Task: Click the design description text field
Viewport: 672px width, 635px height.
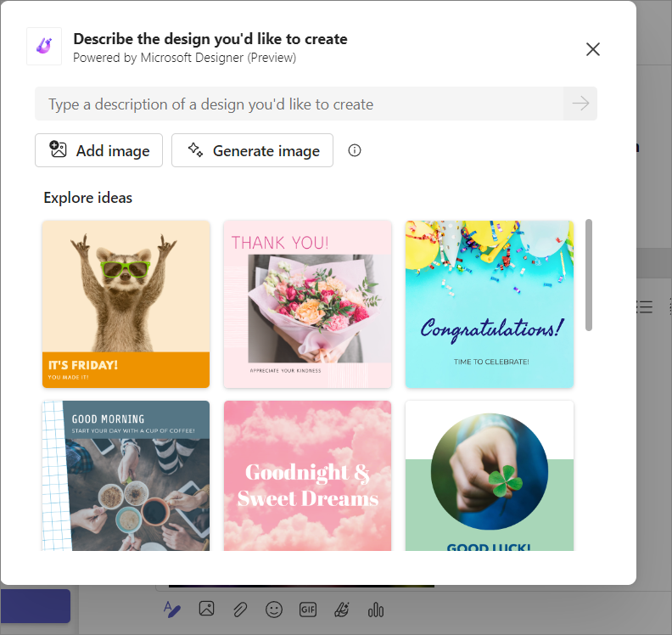Action: tap(300, 104)
